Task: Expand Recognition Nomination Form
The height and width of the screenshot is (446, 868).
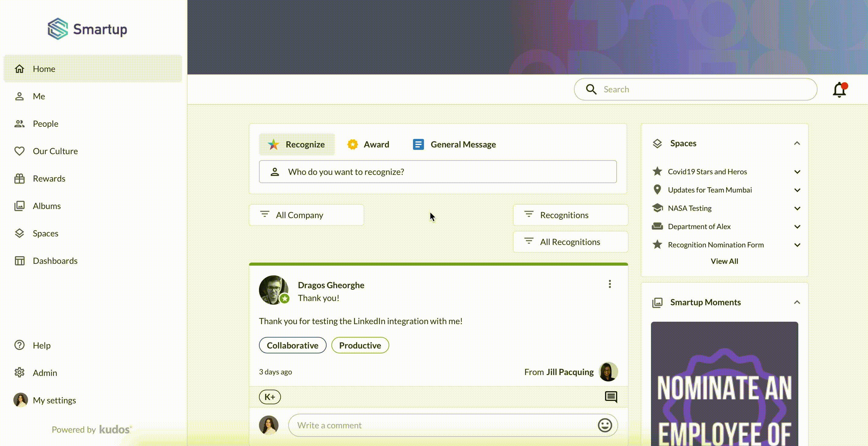Action: coord(797,245)
